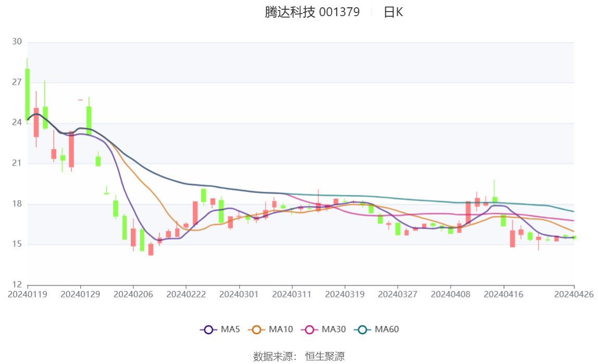Toggle the MA60 teal legend marker

363,329
